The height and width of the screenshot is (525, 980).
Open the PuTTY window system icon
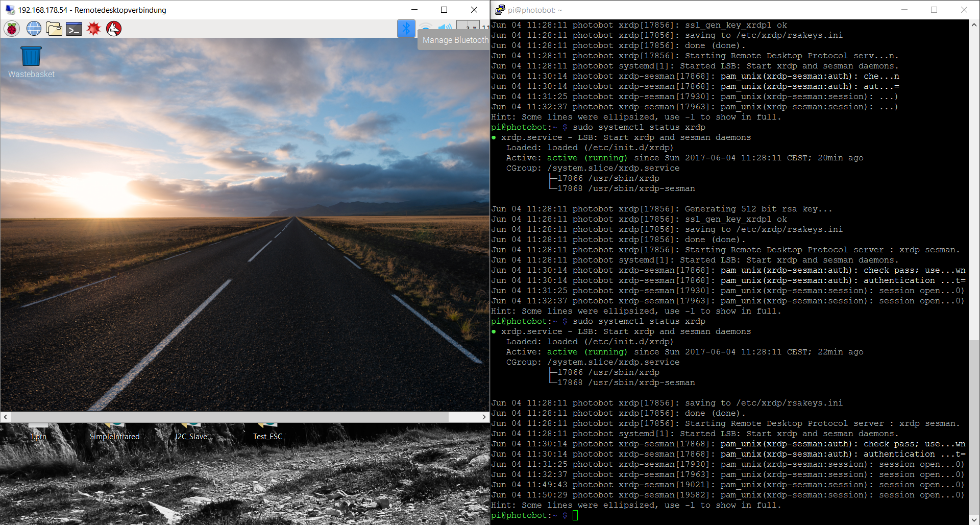500,10
